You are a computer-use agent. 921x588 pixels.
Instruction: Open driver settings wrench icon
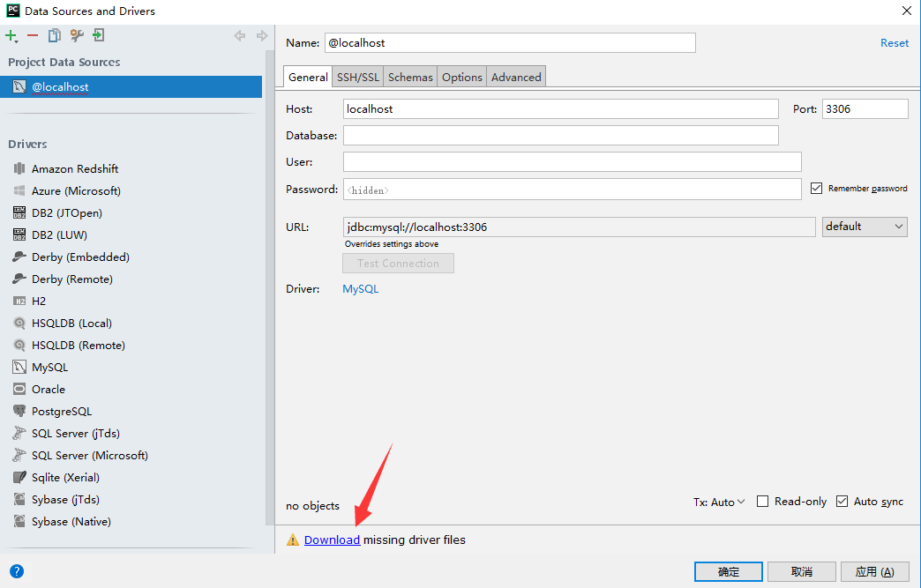point(77,36)
